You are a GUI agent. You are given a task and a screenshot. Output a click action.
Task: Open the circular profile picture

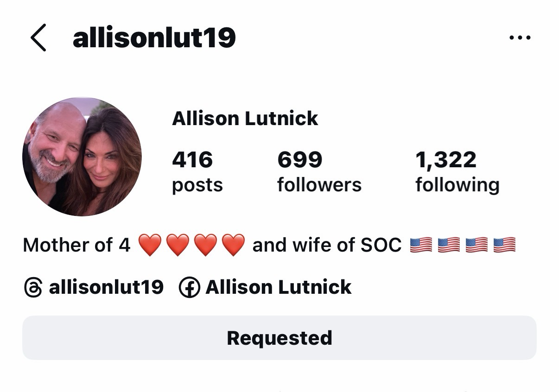pos(82,157)
